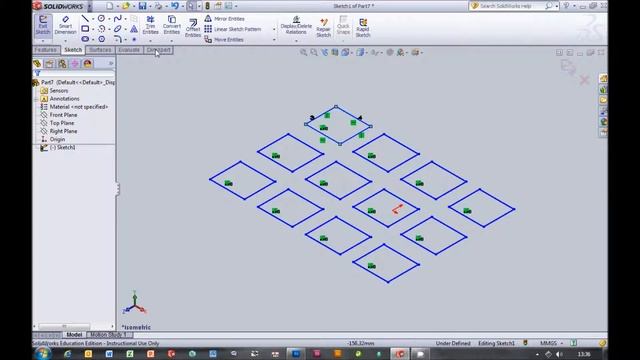Select the Smart Dimension tool
Viewport: 640px width, 360px height.
point(65,25)
